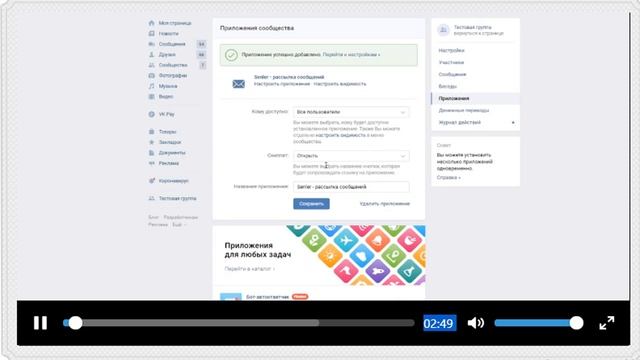Click the Senler blue envelope app icon
The width and height of the screenshot is (640, 360).
(238, 84)
